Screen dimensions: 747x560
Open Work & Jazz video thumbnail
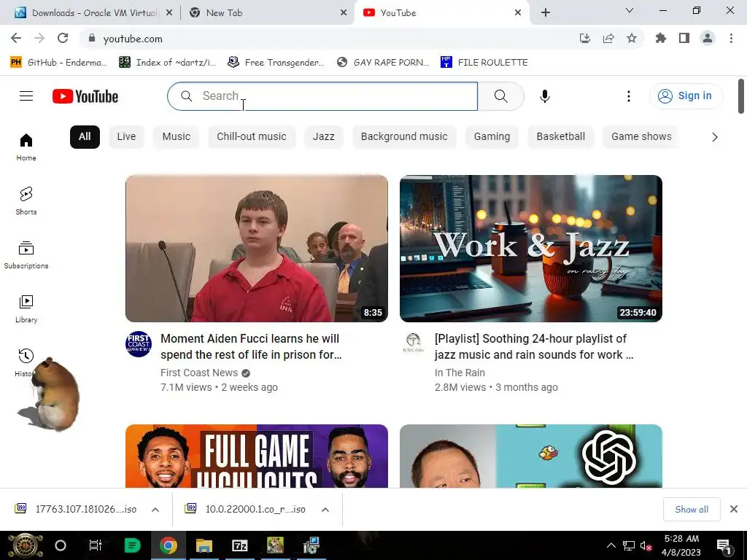pyautogui.click(x=531, y=249)
